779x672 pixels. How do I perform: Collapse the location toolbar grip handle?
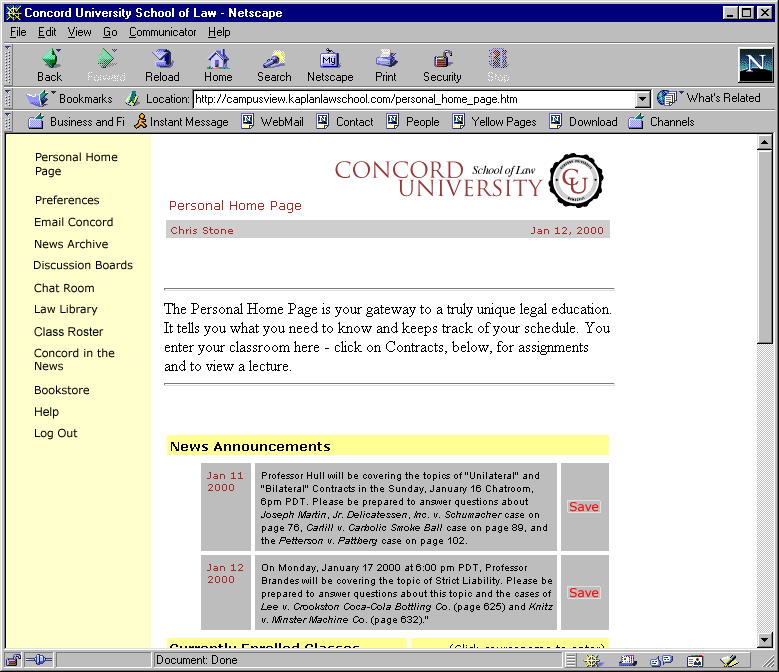[7, 98]
